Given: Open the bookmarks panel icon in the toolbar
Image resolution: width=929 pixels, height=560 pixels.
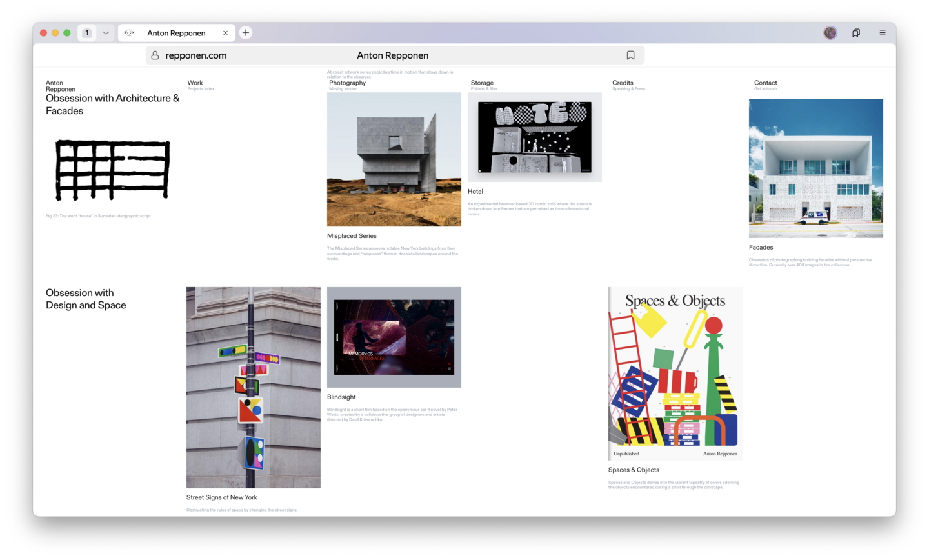Looking at the screenshot, I should 855,33.
